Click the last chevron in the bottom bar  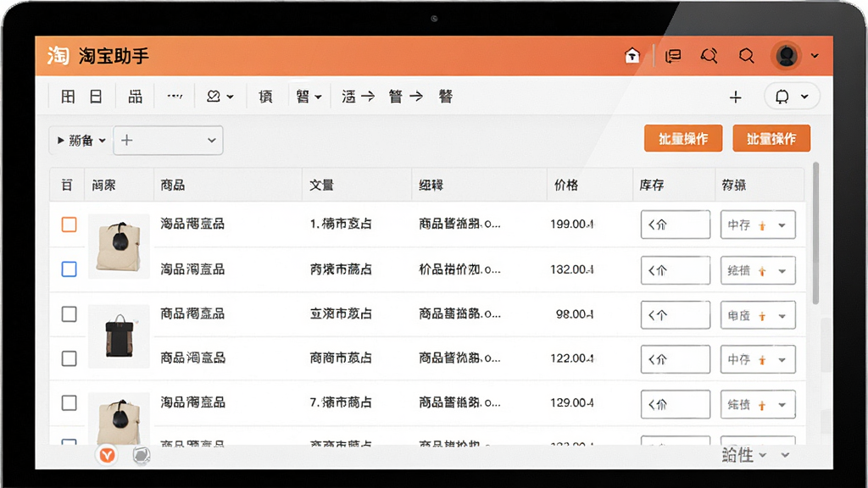785,455
